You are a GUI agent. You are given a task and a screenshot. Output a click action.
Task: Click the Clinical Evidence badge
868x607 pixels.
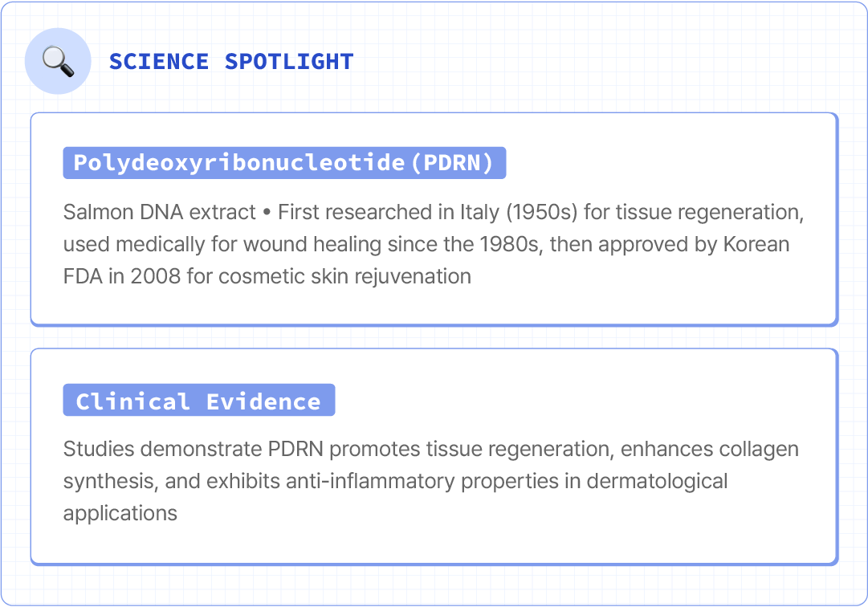pyautogui.click(x=198, y=401)
